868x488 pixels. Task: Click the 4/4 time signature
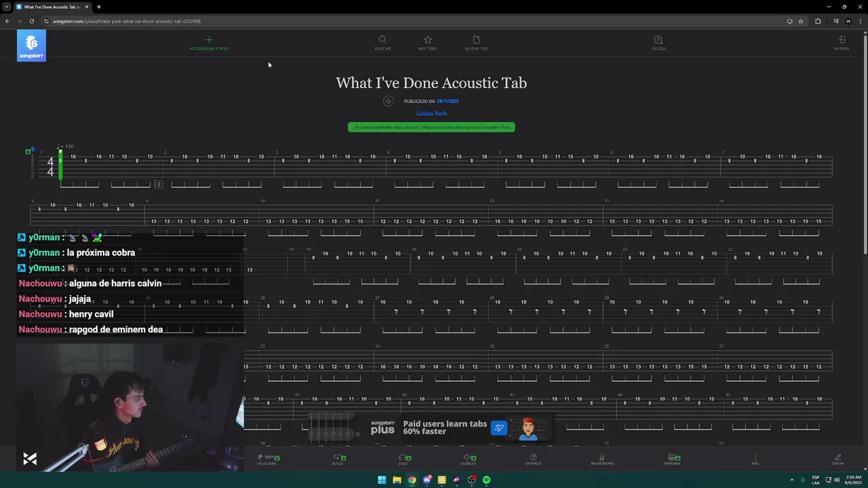(x=50, y=167)
